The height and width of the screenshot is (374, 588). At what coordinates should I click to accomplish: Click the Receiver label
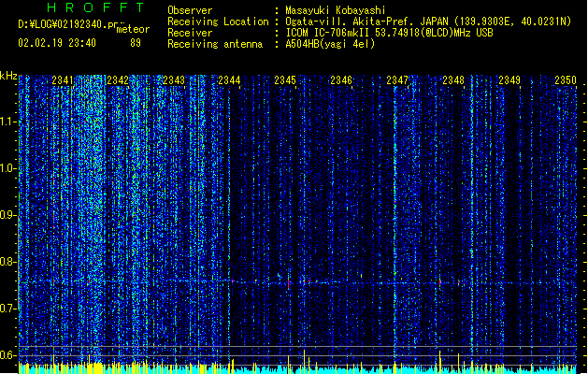190,33
